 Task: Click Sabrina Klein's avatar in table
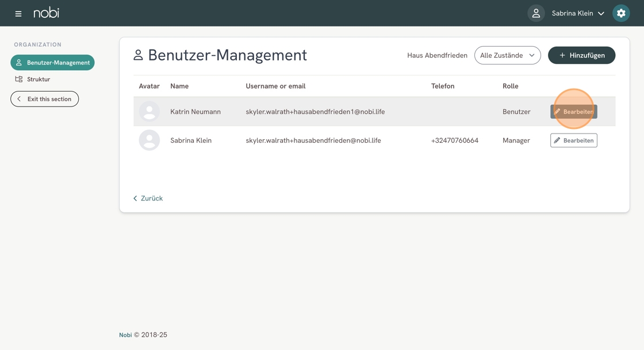click(x=149, y=140)
